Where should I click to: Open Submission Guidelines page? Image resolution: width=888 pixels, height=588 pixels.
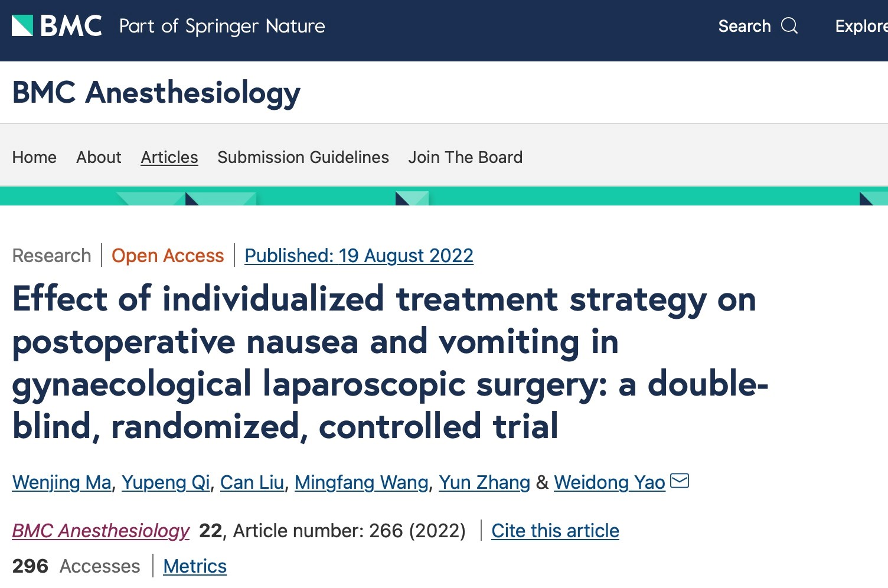(x=303, y=157)
